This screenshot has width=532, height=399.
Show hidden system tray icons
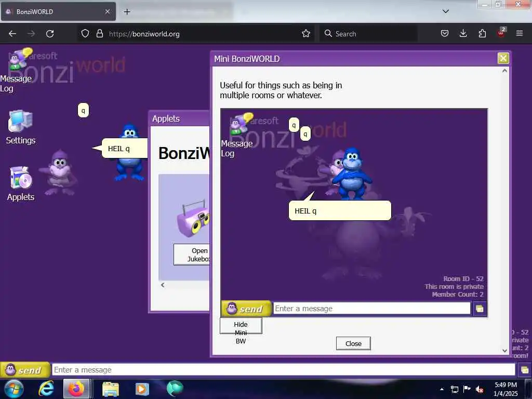[442, 389]
